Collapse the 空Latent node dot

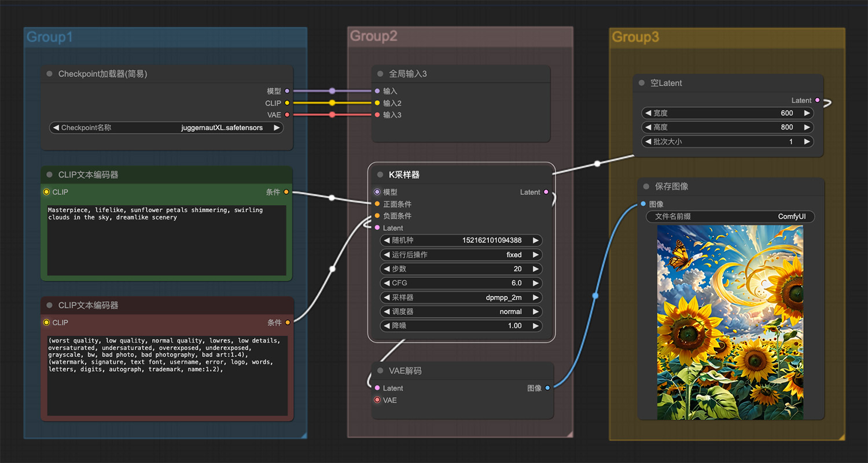tap(642, 83)
